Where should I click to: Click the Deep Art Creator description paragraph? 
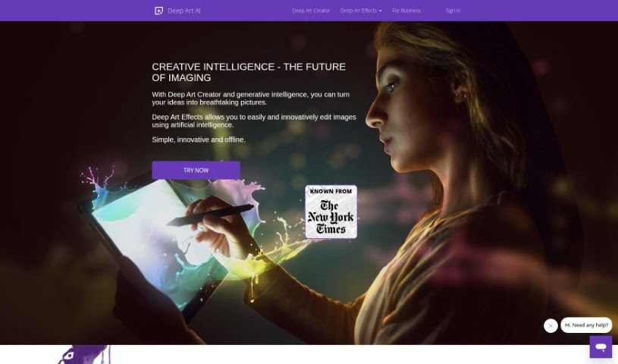tap(251, 98)
